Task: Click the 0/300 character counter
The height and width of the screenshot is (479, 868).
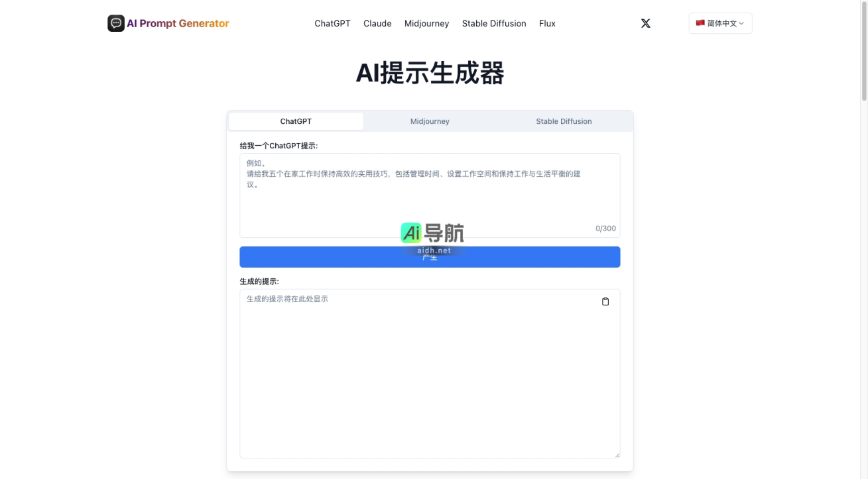Action: (x=606, y=228)
